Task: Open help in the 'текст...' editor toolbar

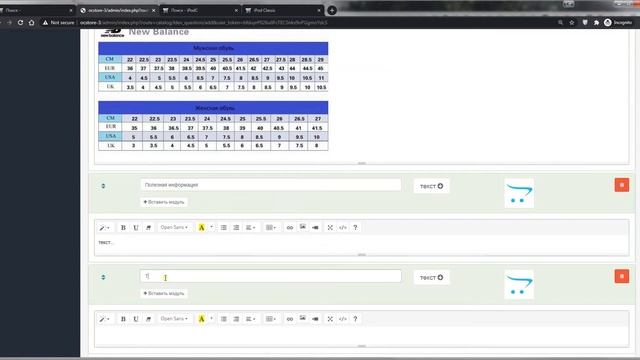Action: (x=355, y=227)
